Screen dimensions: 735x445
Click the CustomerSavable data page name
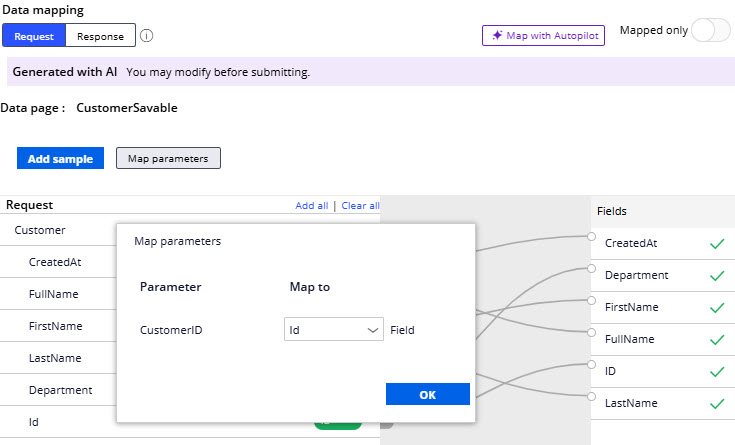(127, 108)
